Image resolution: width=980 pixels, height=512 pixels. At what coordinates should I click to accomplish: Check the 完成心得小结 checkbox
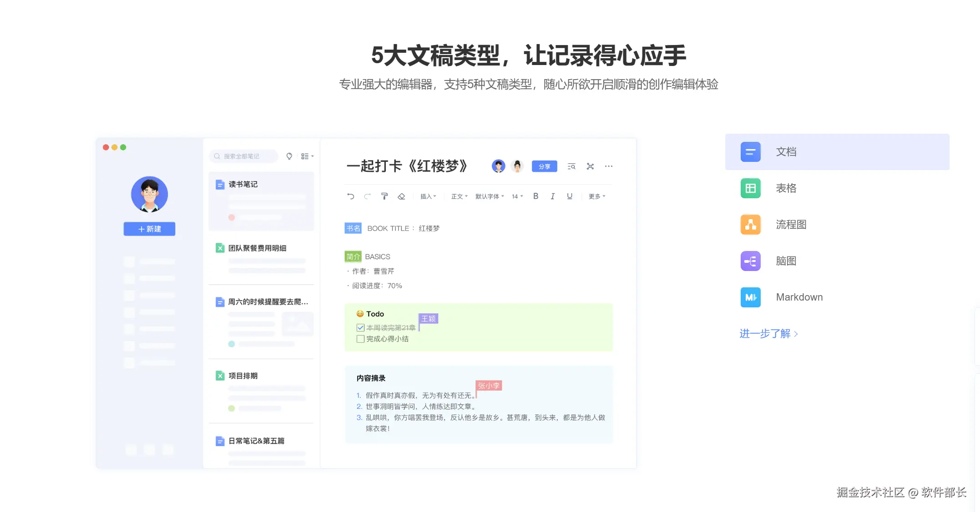(x=360, y=339)
